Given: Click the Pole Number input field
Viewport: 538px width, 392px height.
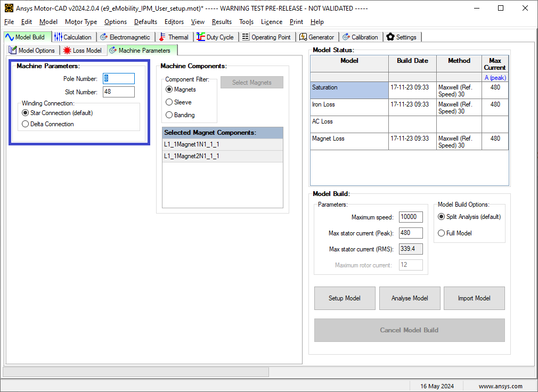Looking at the screenshot, I should click(x=119, y=78).
